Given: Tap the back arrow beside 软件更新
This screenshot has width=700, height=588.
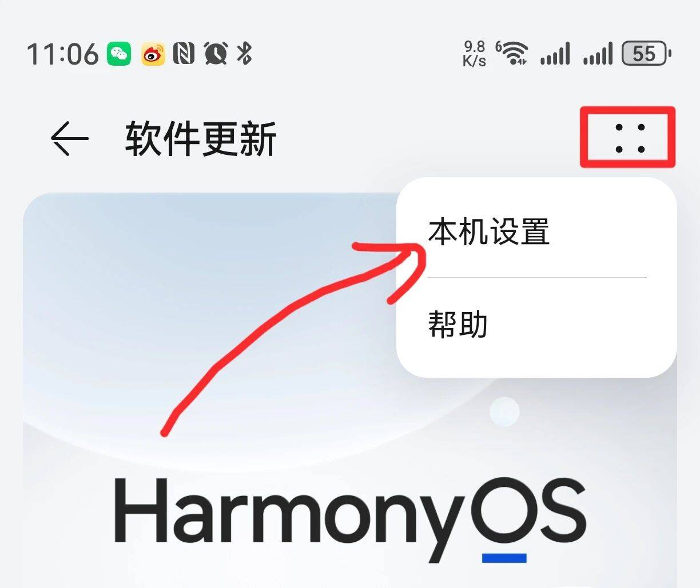Looking at the screenshot, I should pyautogui.click(x=70, y=138).
